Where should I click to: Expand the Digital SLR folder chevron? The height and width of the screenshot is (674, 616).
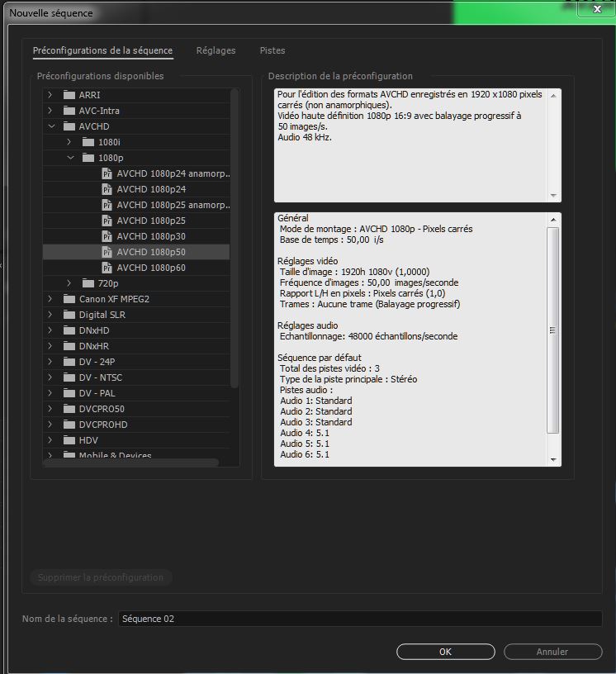click(50, 315)
